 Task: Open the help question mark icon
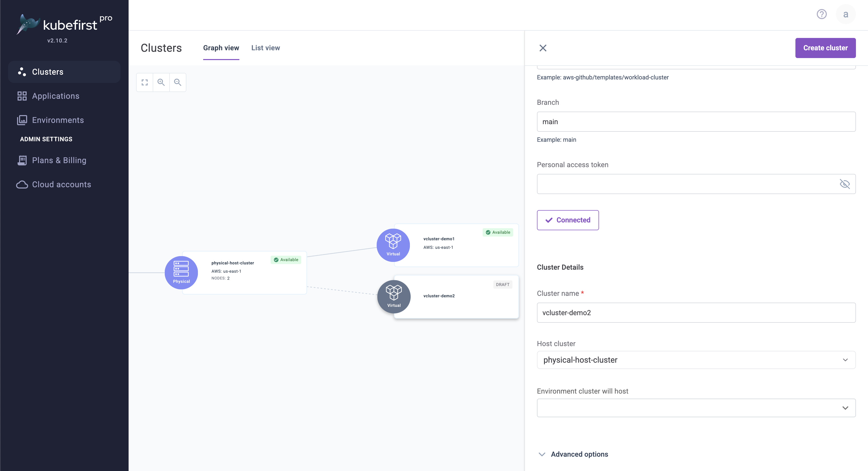pyautogui.click(x=822, y=14)
